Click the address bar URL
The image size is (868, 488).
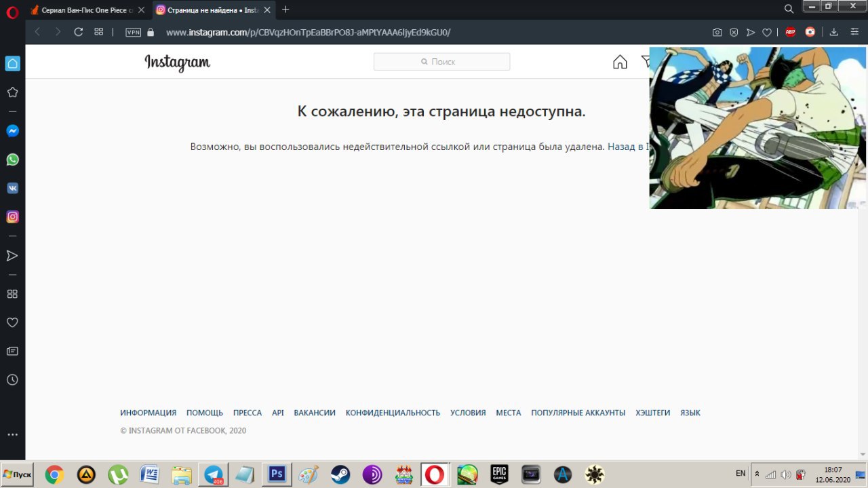click(x=309, y=32)
